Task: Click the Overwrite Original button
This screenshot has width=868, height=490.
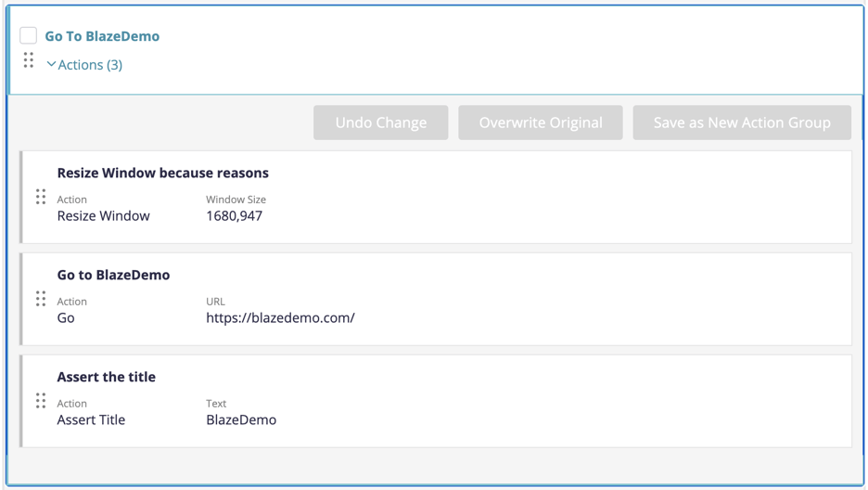Action: (541, 122)
